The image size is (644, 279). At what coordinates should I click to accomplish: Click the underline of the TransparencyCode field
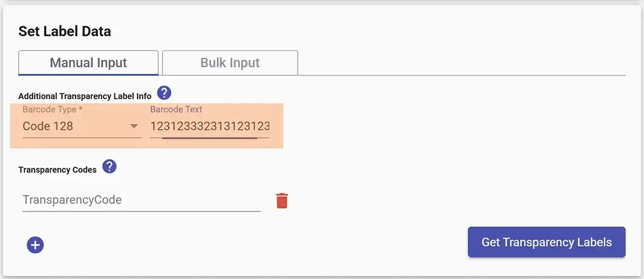[142, 211]
